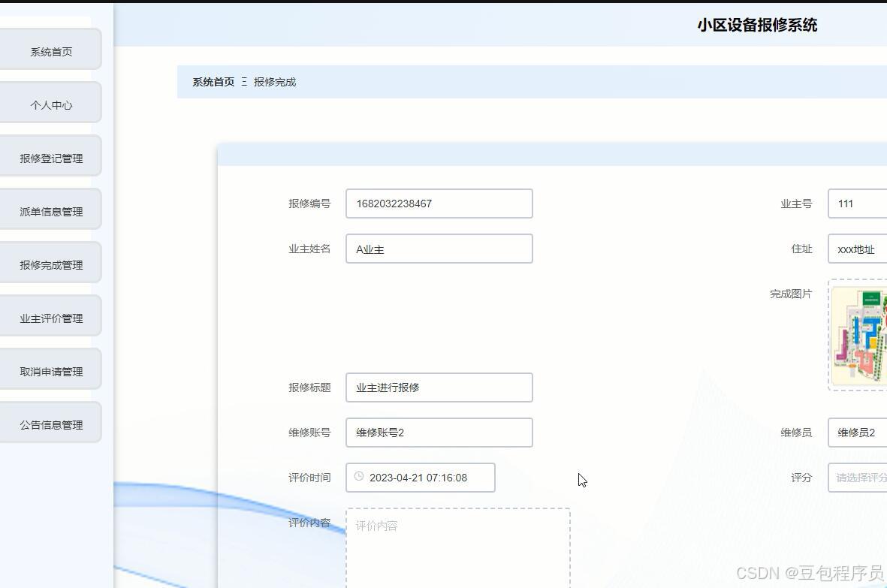Screen dimensions: 887x588
Task: Open 取消申请管理 in the sidebar
Action: (50, 369)
